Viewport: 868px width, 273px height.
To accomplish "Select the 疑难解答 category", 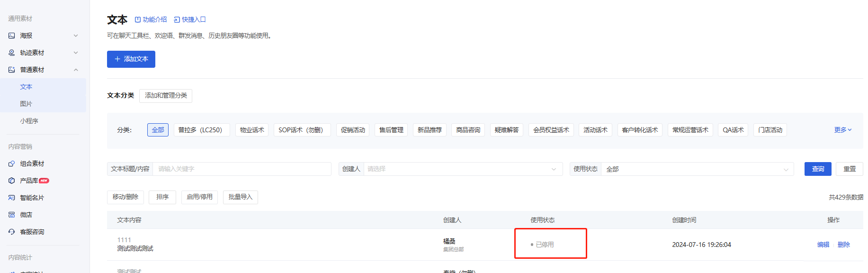I will 507,130.
